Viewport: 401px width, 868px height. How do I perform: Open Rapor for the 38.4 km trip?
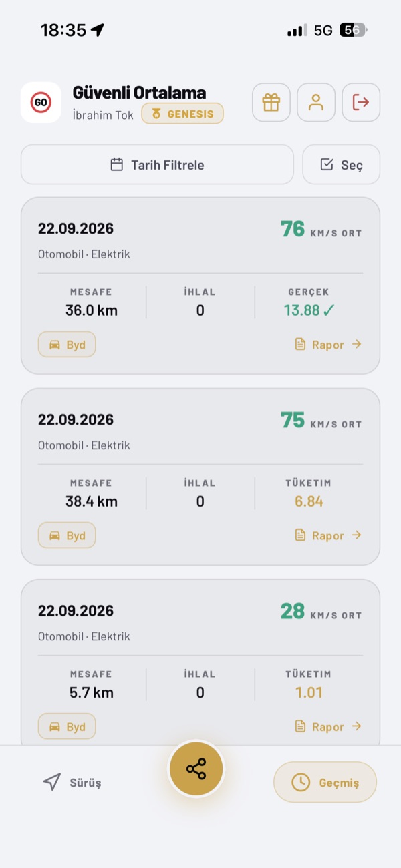pyautogui.click(x=328, y=535)
